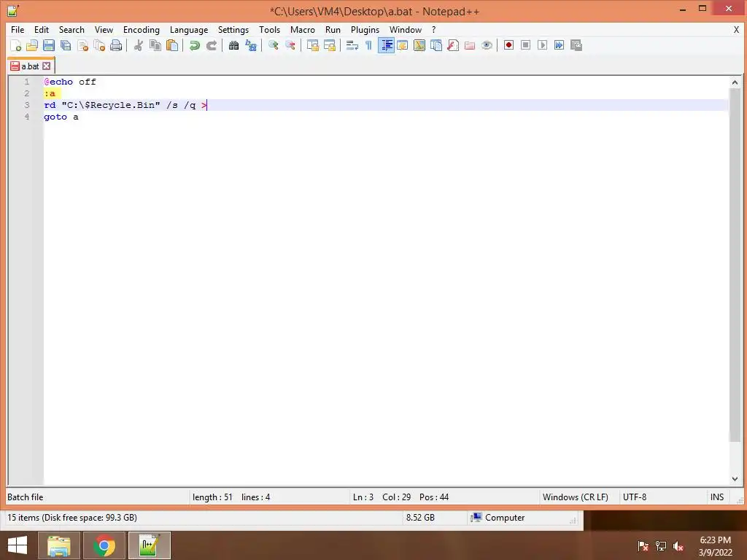Toggle Show All Characters pilcrow icon
The image size is (747, 560).
click(368, 45)
